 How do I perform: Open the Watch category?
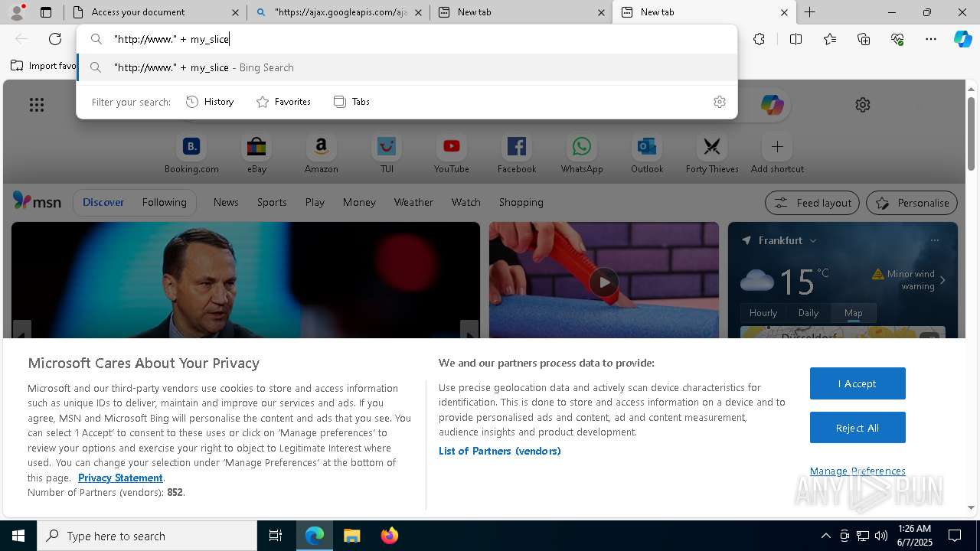click(x=465, y=202)
